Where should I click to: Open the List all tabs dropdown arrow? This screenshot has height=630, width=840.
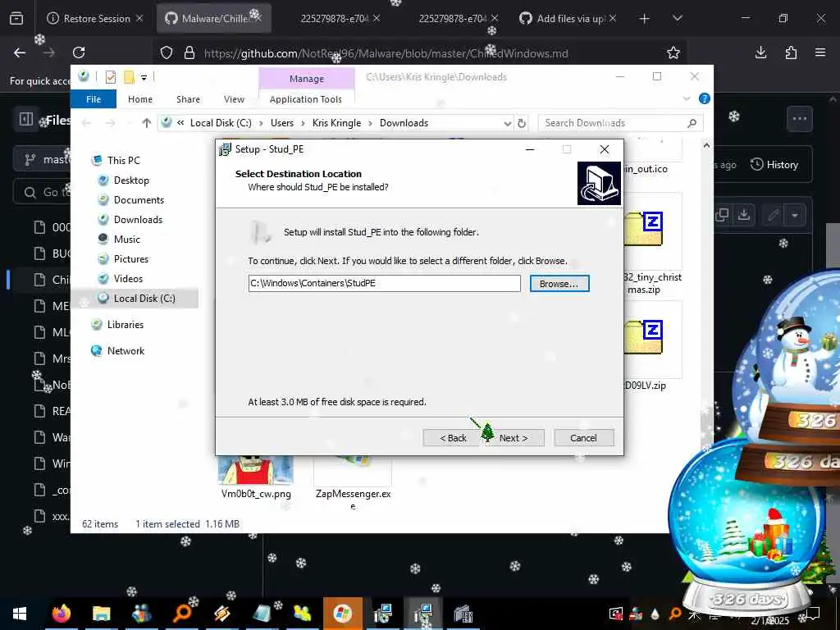[x=677, y=18]
